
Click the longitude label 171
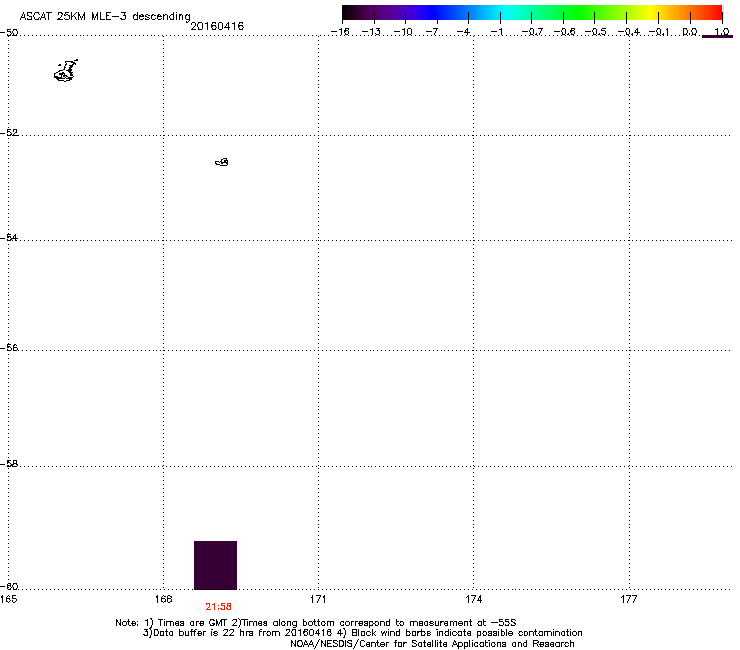(318, 599)
